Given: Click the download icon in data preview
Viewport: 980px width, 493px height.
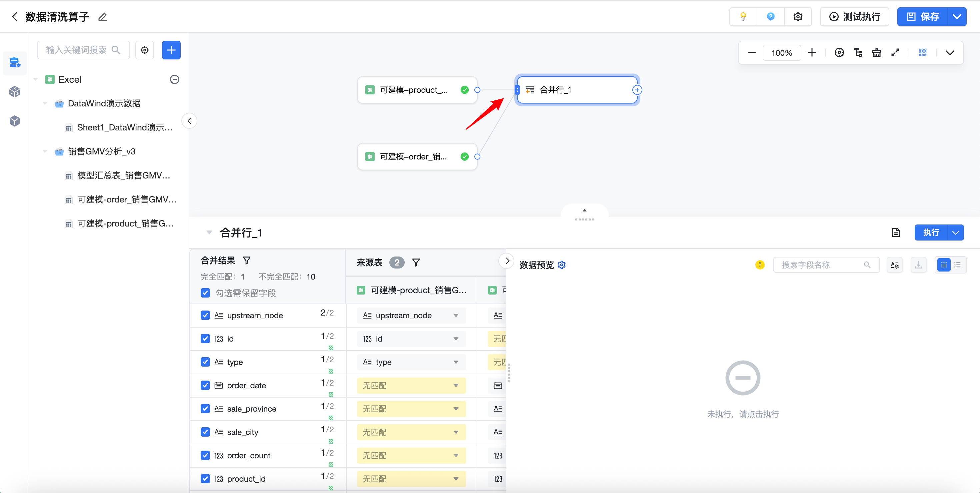Looking at the screenshot, I should coord(918,265).
